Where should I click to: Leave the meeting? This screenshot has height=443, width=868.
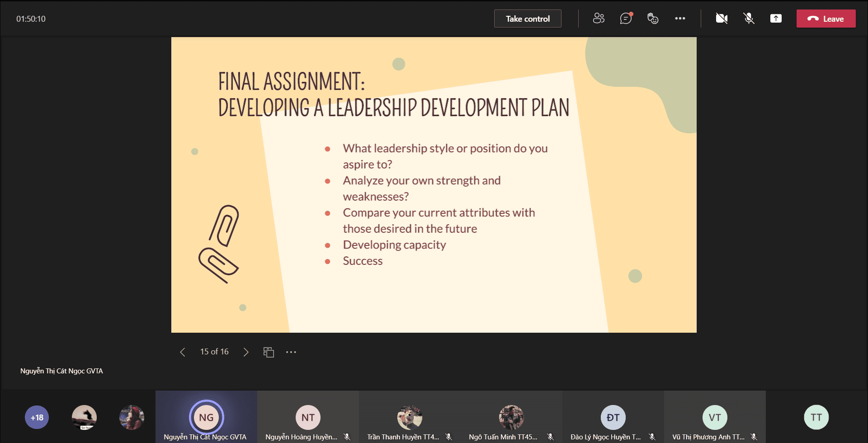click(826, 19)
